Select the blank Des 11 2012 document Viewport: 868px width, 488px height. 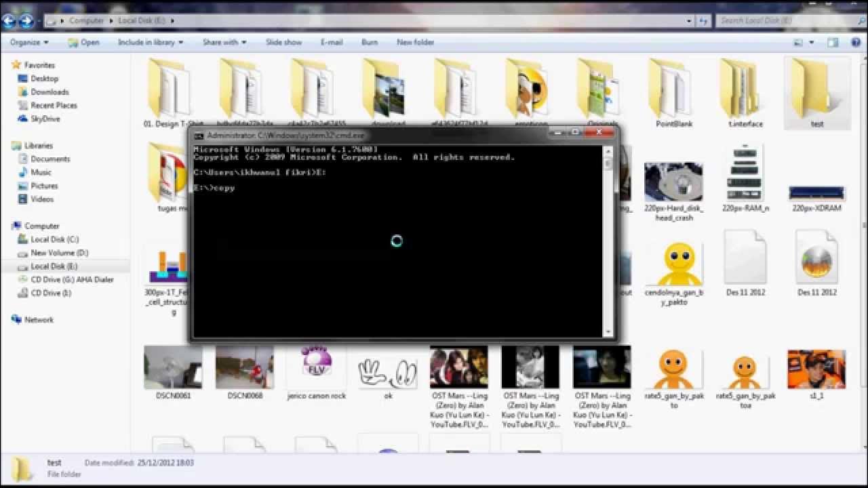coord(745,263)
